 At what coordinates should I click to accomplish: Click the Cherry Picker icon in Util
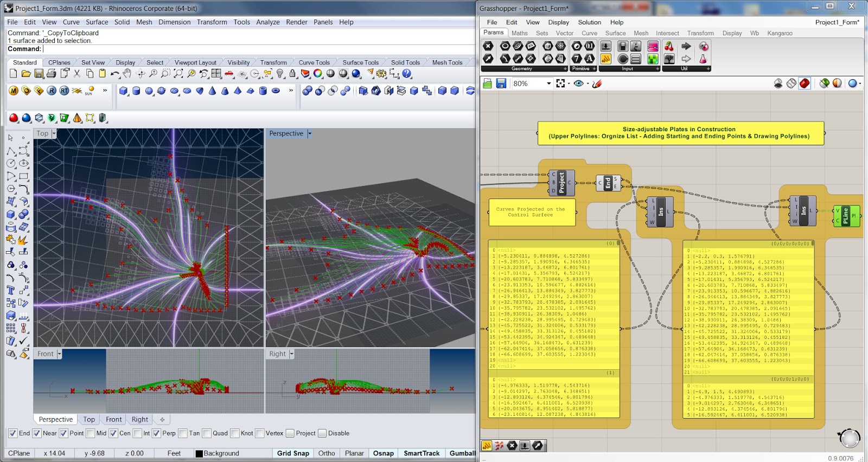[669, 47]
